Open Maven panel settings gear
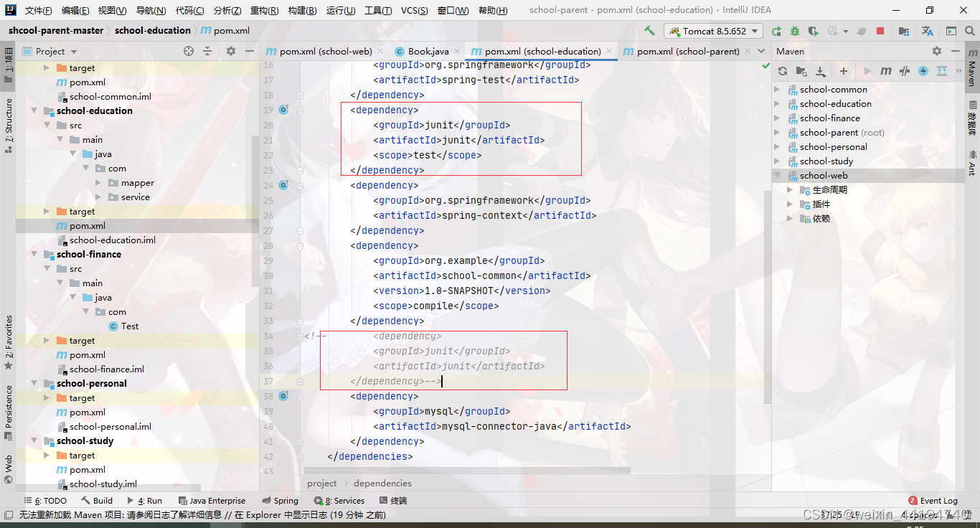This screenshot has width=980, height=528. (937, 51)
